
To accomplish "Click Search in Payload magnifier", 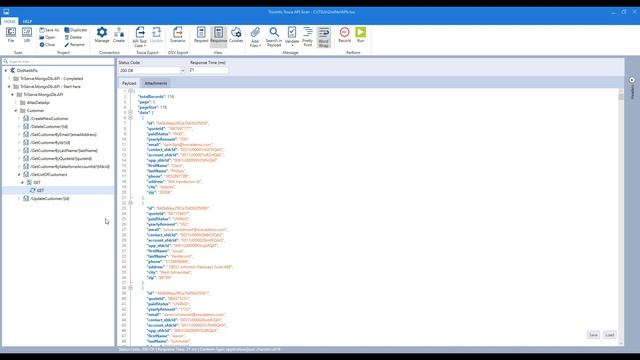I will [274, 37].
